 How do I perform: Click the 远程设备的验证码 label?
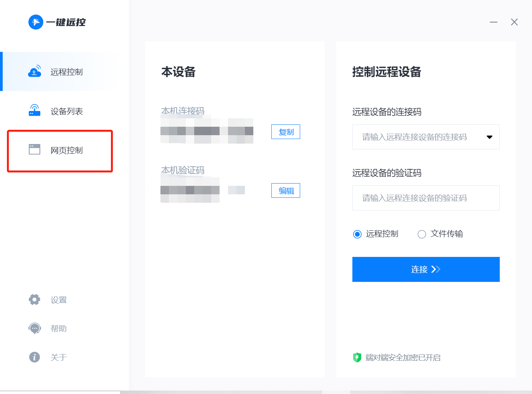(387, 173)
